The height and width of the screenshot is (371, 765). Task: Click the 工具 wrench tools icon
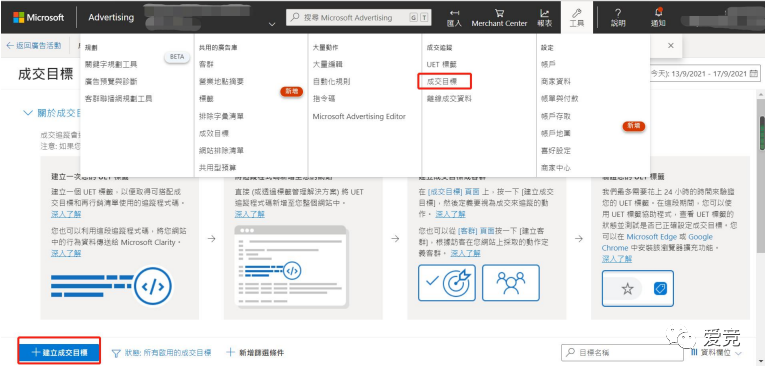point(577,13)
